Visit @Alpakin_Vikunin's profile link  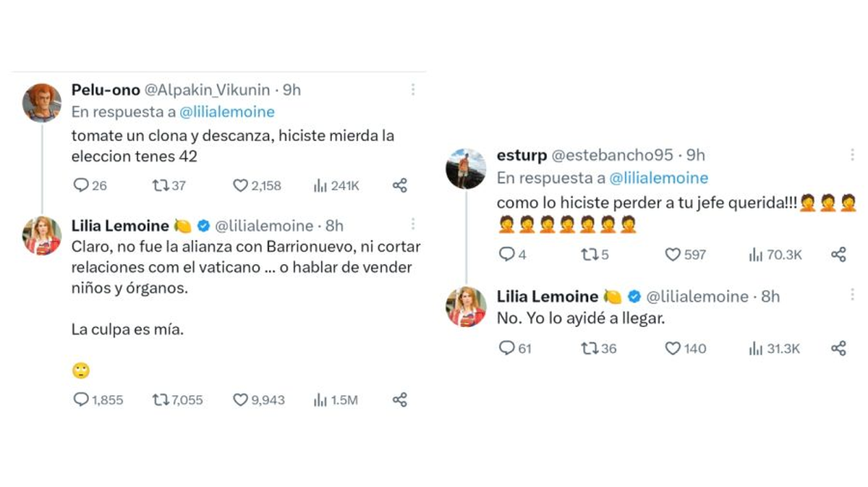[x=208, y=90]
